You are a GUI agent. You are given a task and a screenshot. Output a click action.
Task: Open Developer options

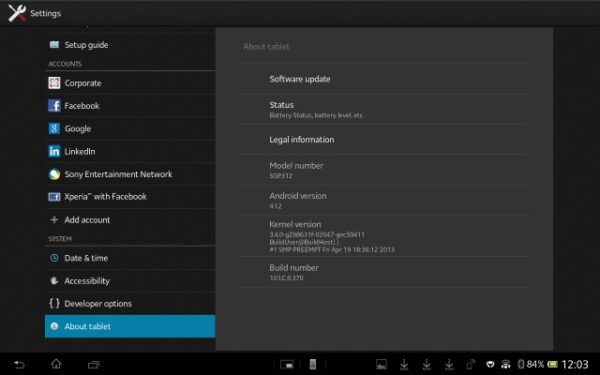130,303
